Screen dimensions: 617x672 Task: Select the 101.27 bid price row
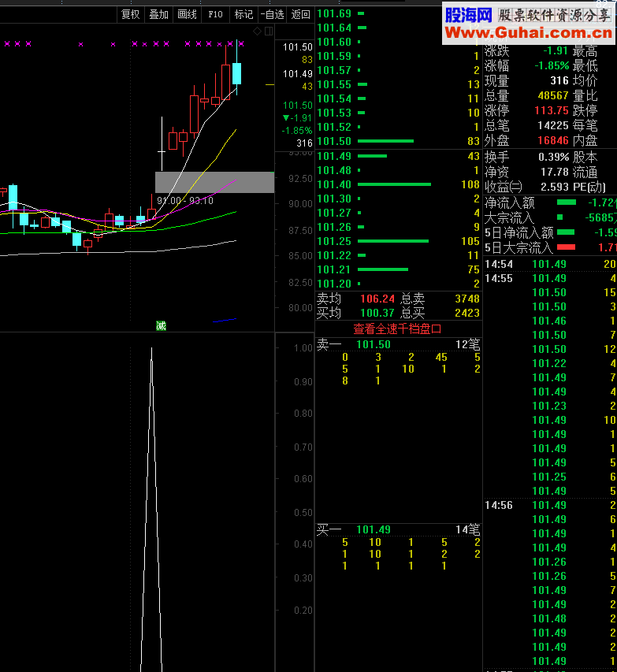point(398,213)
